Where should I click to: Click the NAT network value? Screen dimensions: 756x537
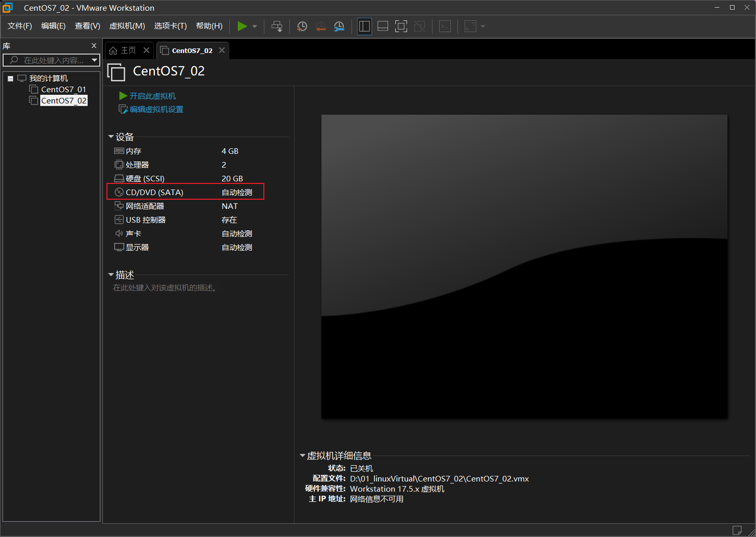tap(230, 206)
